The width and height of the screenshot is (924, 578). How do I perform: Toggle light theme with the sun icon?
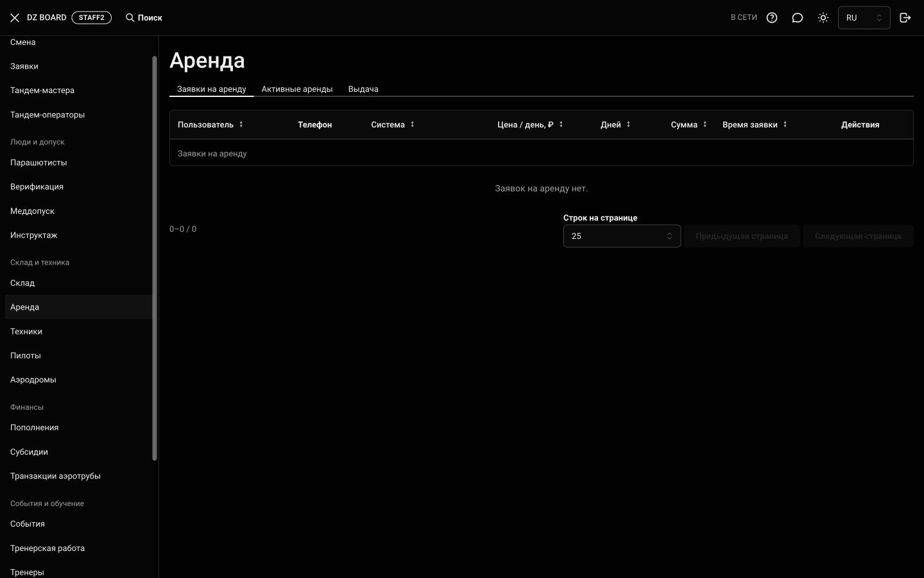pyautogui.click(x=823, y=18)
